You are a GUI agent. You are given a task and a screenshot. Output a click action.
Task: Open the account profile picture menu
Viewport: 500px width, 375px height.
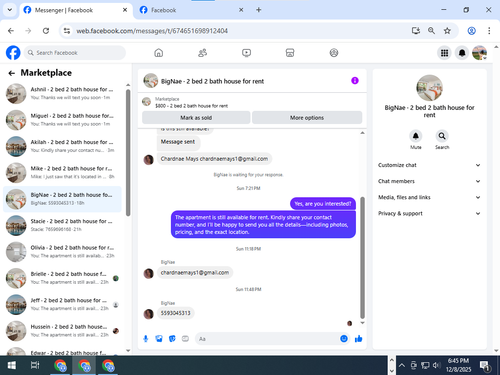pyautogui.click(x=480, y=53)
